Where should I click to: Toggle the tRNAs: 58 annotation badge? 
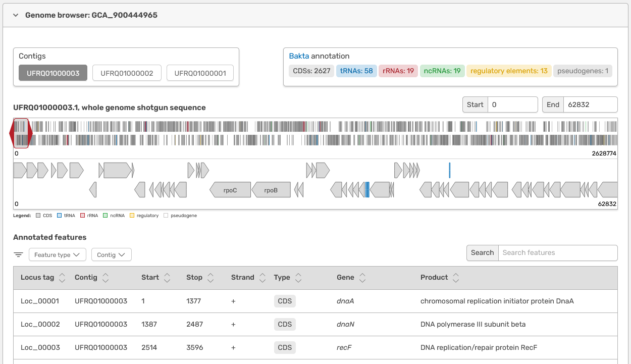pos(356,71)
